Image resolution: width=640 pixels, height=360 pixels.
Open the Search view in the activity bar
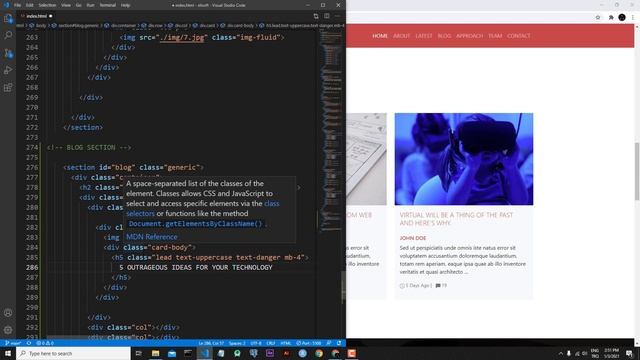click(8, 36)
